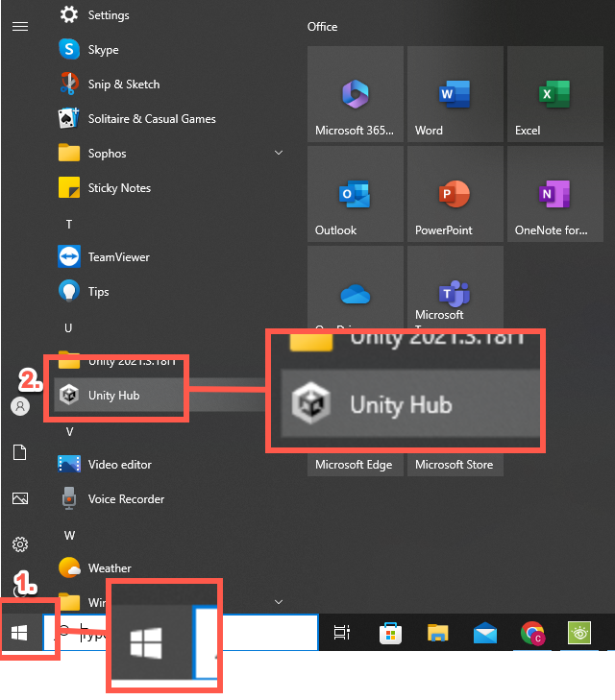Open Settings gear in Start sidebar
The image size is (615, 700).
[x=20, y=544]
